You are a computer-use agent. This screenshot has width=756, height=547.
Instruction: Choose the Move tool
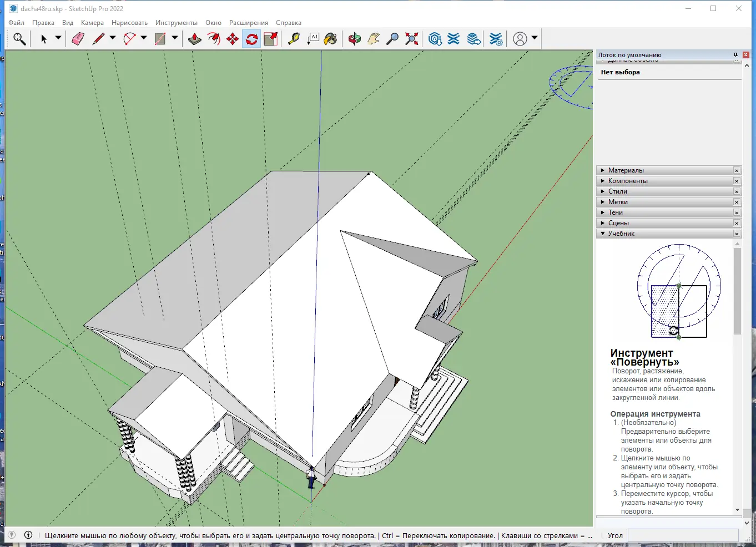coord(233,39)
